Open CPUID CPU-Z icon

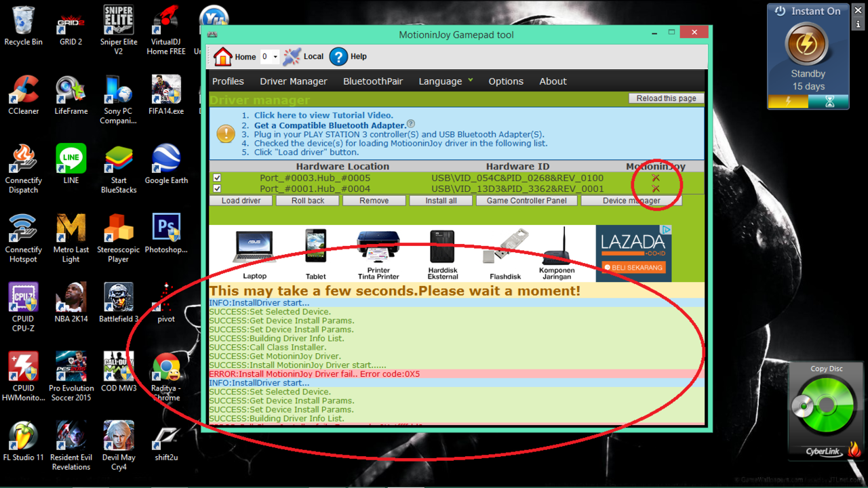(x=23, y=307)
